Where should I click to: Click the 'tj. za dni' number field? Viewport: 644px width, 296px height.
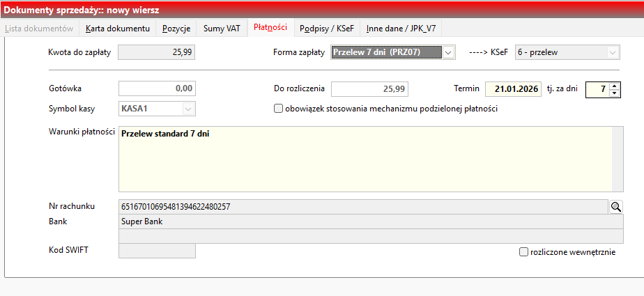(596, 89)
